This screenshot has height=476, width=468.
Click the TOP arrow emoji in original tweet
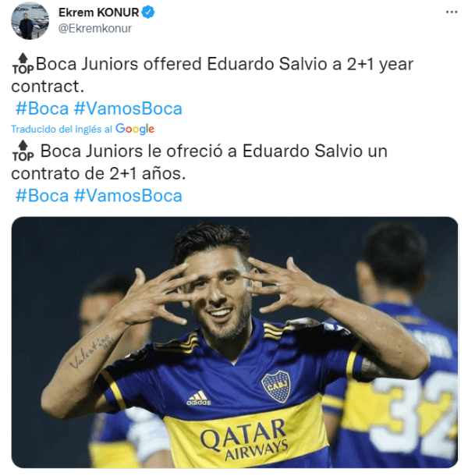[x=23, y=64]
